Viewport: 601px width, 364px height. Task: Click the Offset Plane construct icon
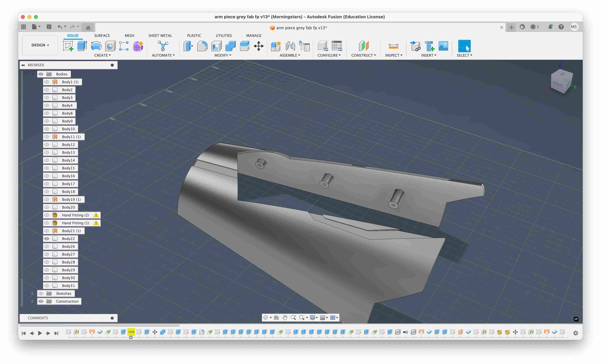click(363, 46)
